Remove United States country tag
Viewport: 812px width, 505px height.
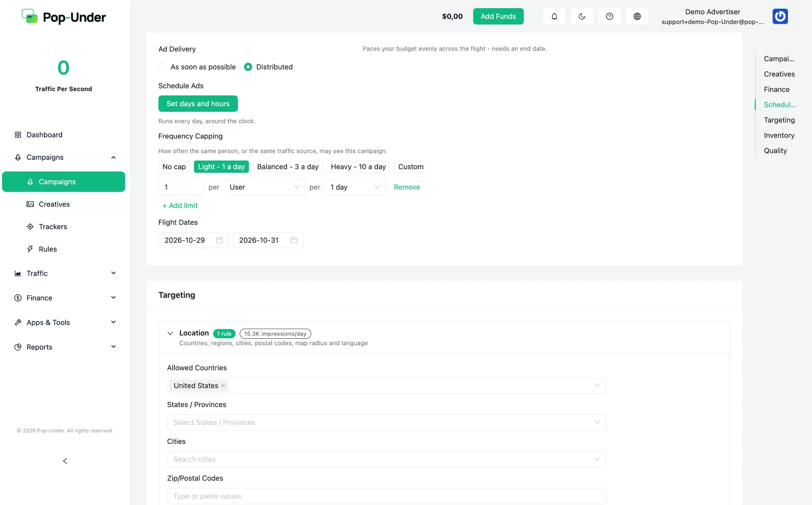(223, 386)
